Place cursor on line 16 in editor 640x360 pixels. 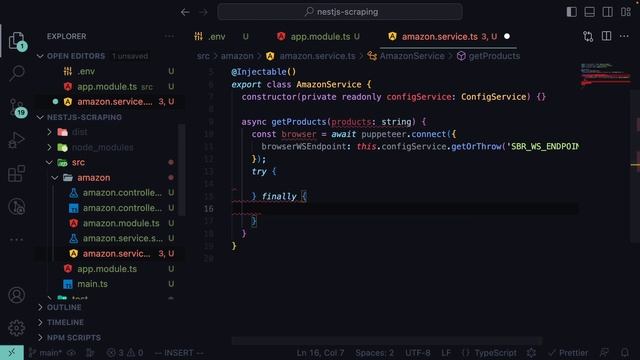coord(405,209)
